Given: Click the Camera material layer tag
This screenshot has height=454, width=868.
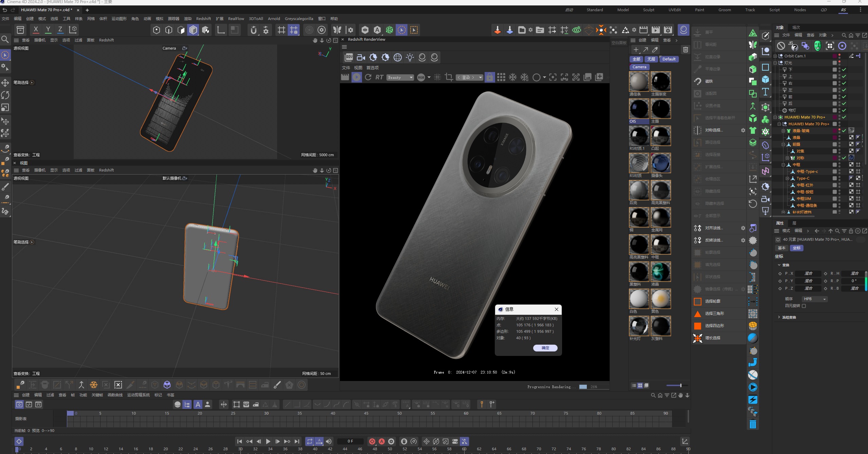Looking at the screenshot, I should click(639, 67).
